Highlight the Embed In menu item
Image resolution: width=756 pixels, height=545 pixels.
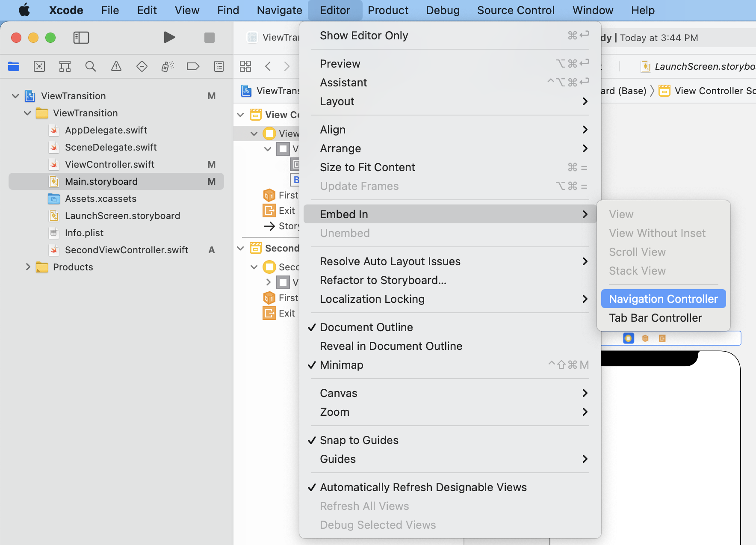450,214
